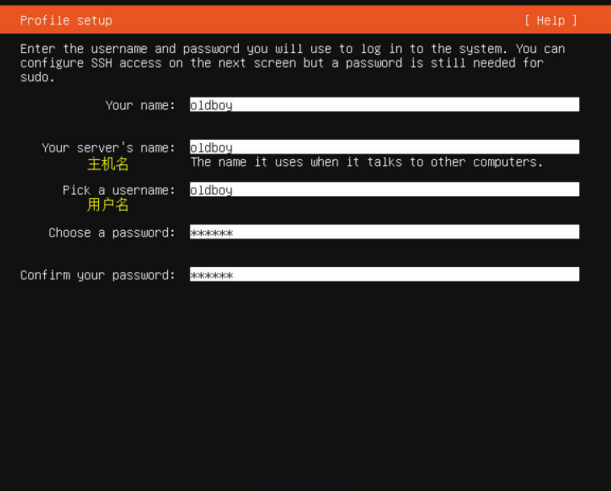
Task: Click the Profile setup title text
Action: [66, 20]
